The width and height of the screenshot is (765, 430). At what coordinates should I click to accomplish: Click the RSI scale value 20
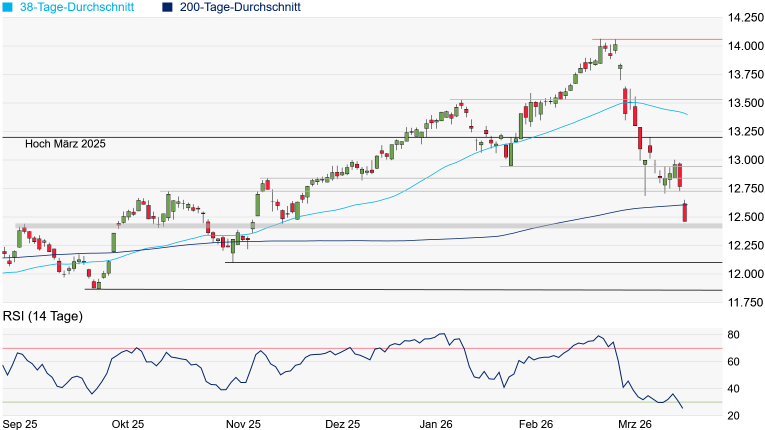tap(732, 416)
